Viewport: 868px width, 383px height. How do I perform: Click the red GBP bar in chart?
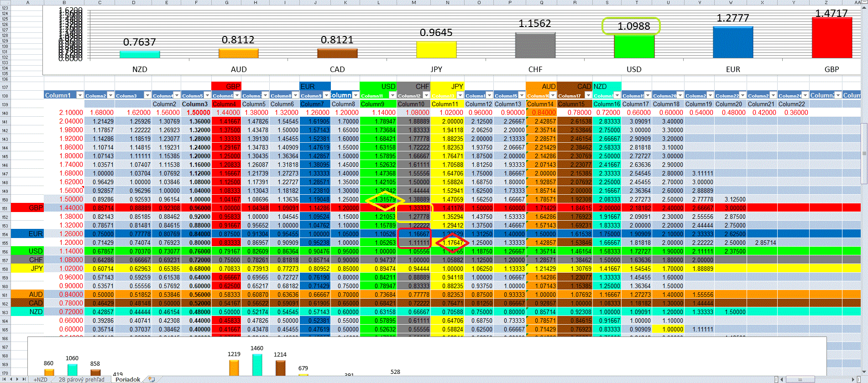tap(831, 38)
